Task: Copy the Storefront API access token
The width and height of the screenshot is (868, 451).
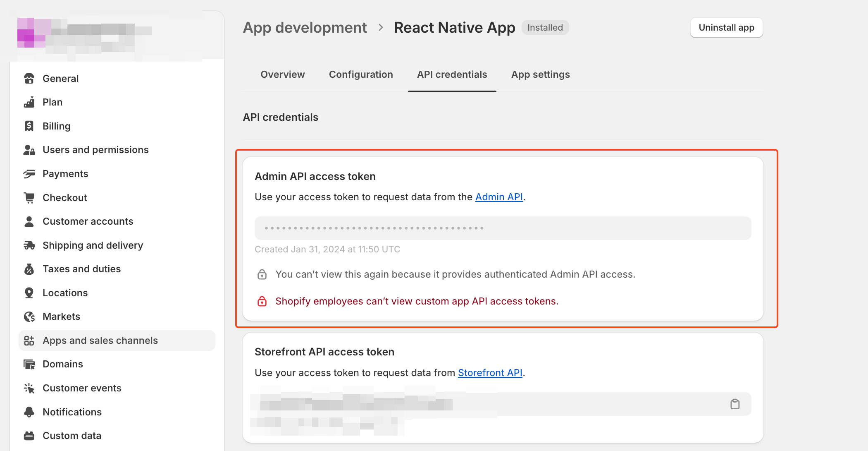Action: point(735,403)
